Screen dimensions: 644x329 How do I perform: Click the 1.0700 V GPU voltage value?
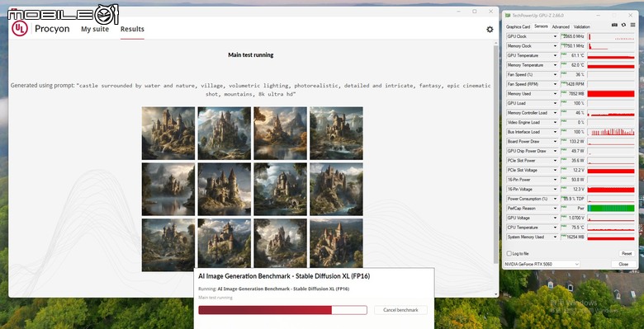point(572,218)
